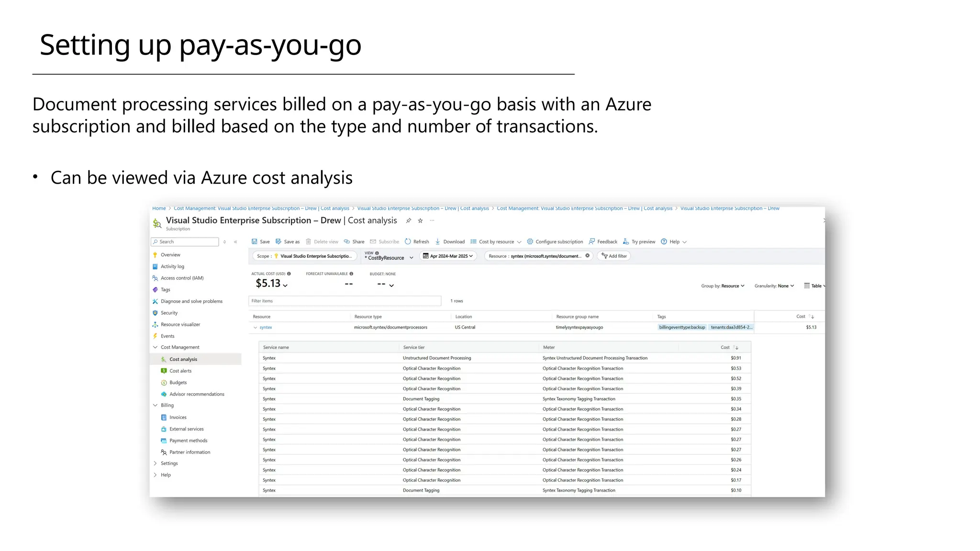The height and width of the screenshot is (551, 980).
Task: Click the syntex resource link
Action: 266,328
